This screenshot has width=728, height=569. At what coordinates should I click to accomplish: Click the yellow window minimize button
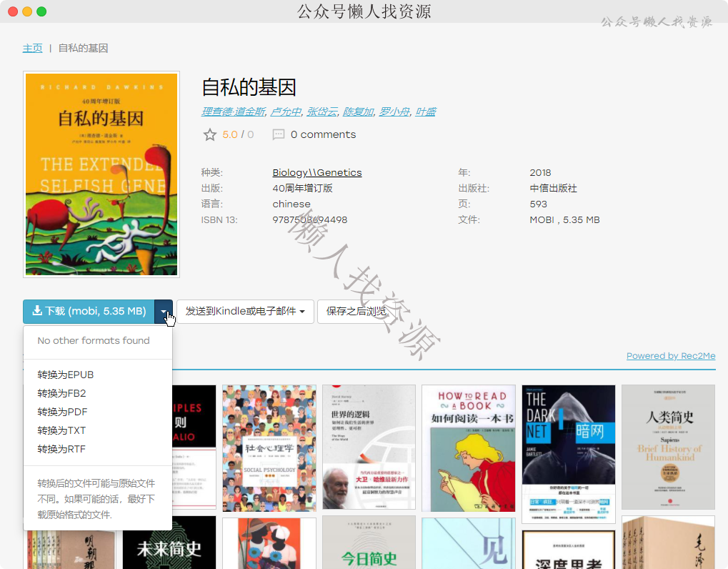[27, 11]
